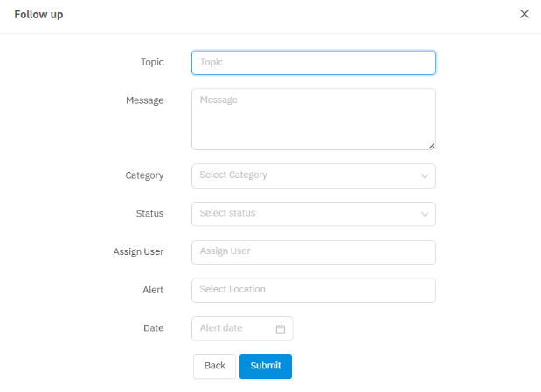This screenshot has height=392, width=541.
Task: Close the Follow up dialog
Action: tap(524, 14)
